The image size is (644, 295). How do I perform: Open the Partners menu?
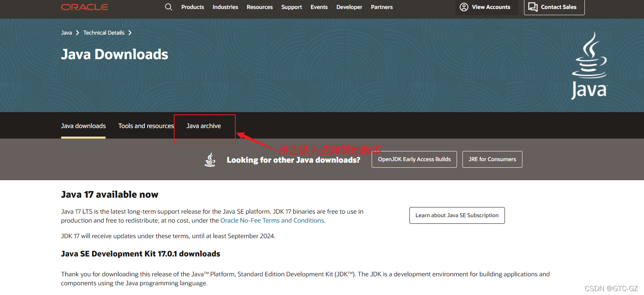pyautogui.click(x=382, y=7)
